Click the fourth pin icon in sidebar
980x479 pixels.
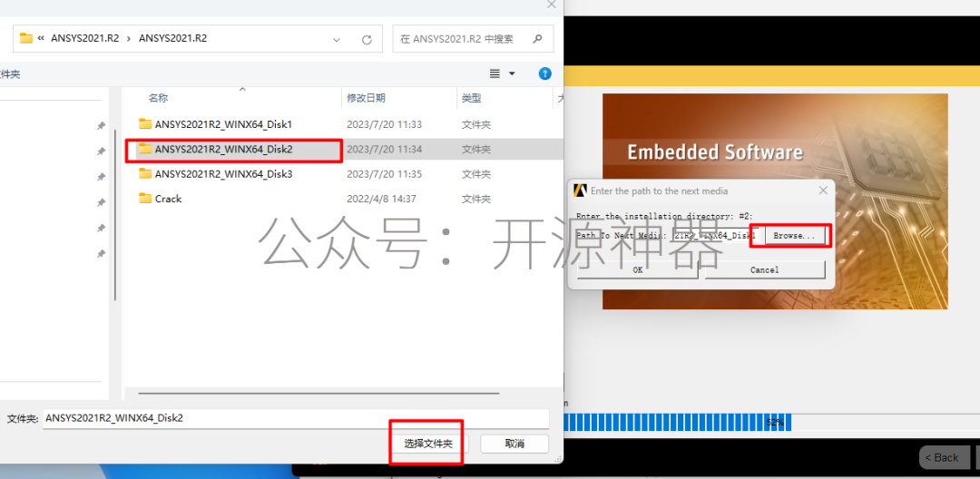[101, 202]
